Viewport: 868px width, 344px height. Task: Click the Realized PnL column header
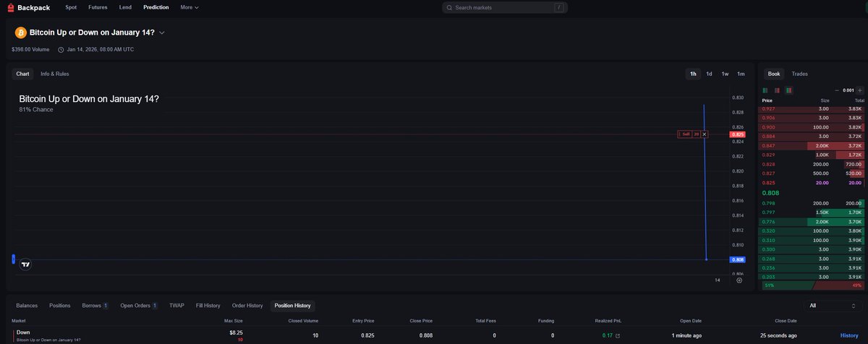coord(608,321)
